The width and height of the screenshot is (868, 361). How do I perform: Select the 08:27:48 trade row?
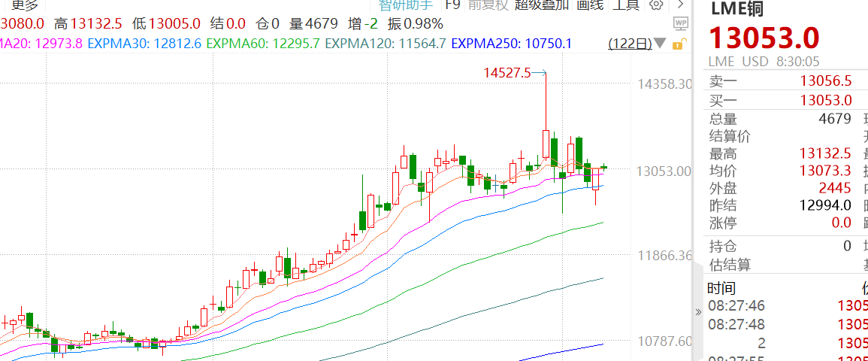(786, 323)
